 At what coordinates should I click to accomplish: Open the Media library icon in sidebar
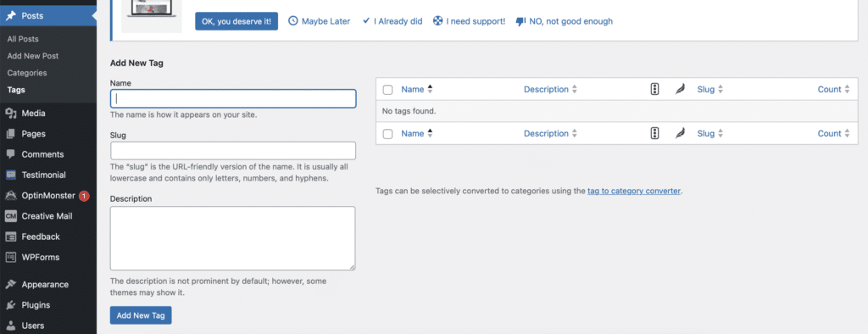[x=10, y=114]
